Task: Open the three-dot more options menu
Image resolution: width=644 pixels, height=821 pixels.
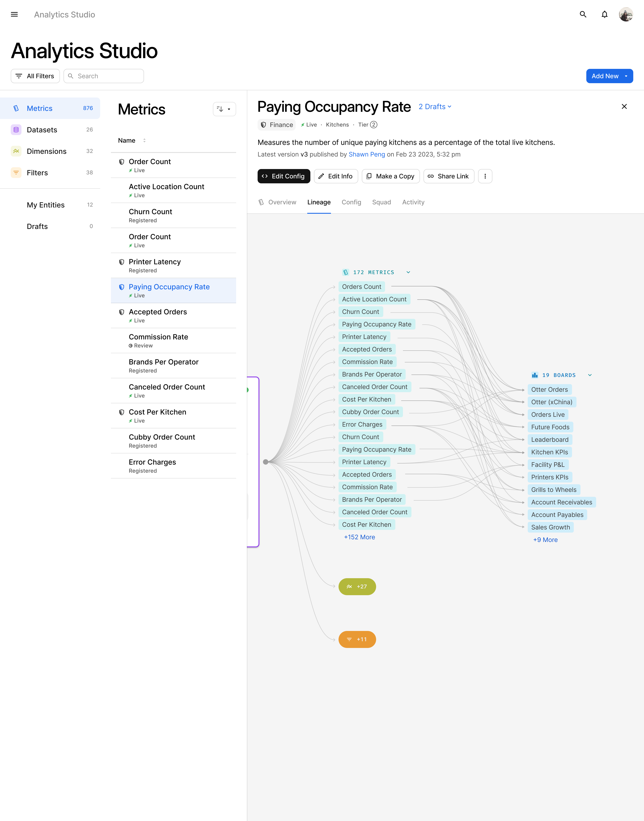Action: pyautogui.click(x=485, y=176)
